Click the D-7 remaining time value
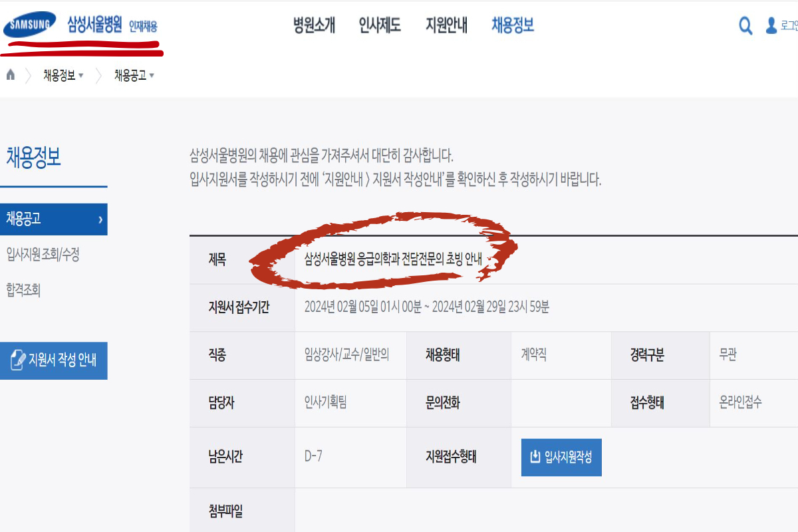The image size is (798, 532). pos(313,457)
